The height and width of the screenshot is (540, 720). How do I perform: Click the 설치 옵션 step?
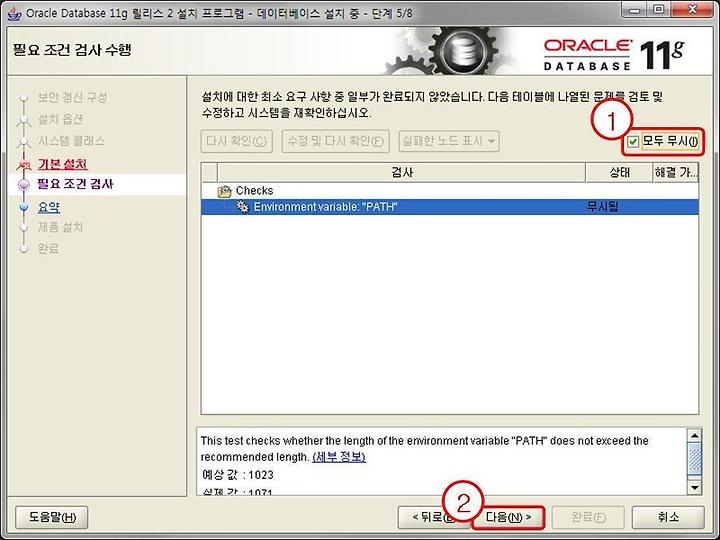coord(61,119)
